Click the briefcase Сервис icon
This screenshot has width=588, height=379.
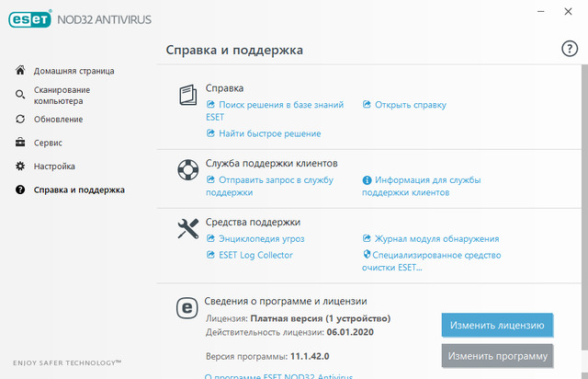(x=21, y=143)
